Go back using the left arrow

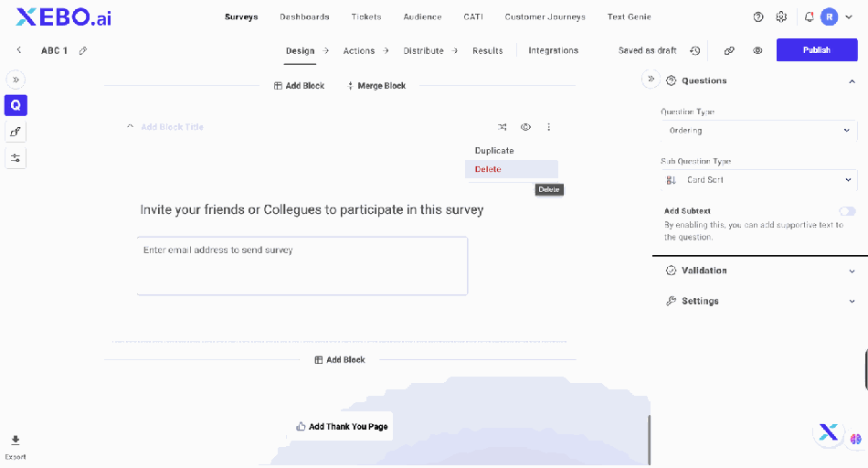[x=19, y=50]
